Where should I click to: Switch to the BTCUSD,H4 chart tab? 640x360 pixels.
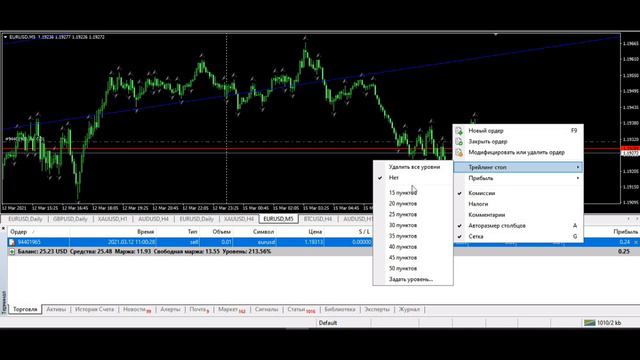coord(318,219)
